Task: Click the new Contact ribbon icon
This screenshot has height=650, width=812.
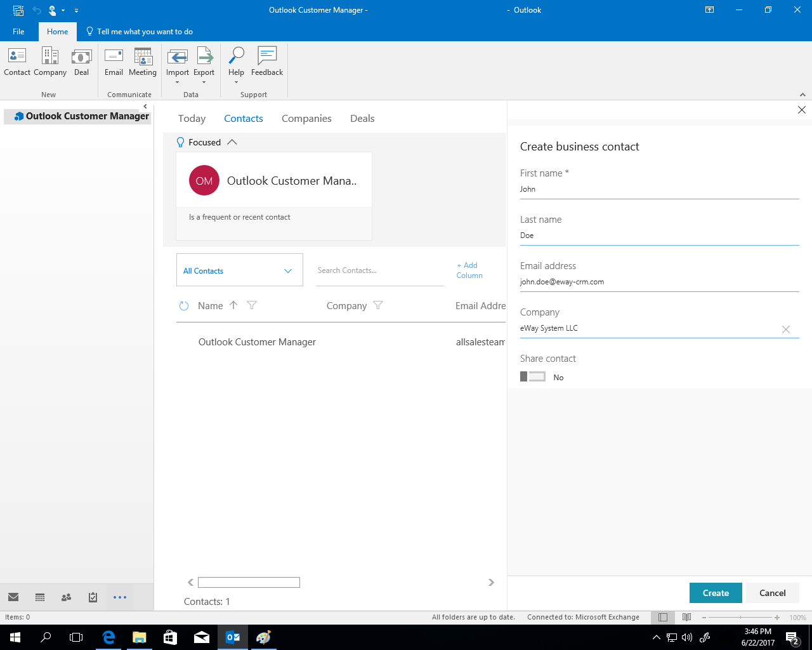Action: coord(17,62)
